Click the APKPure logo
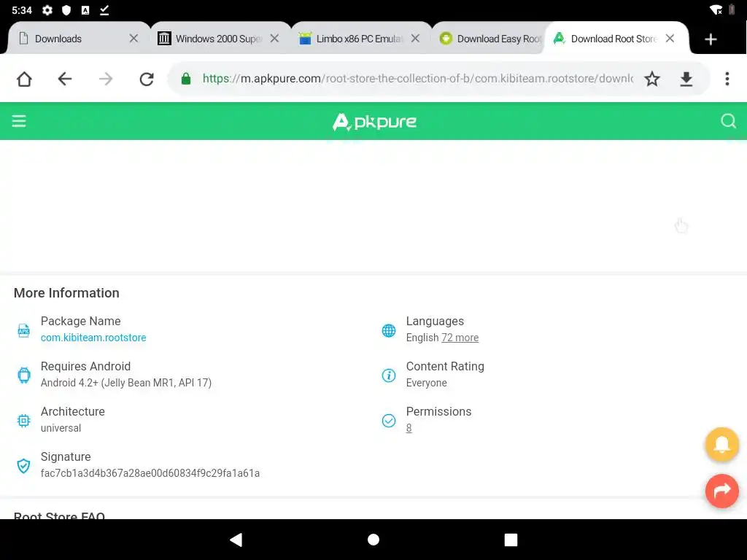 [x=374, y=122]
